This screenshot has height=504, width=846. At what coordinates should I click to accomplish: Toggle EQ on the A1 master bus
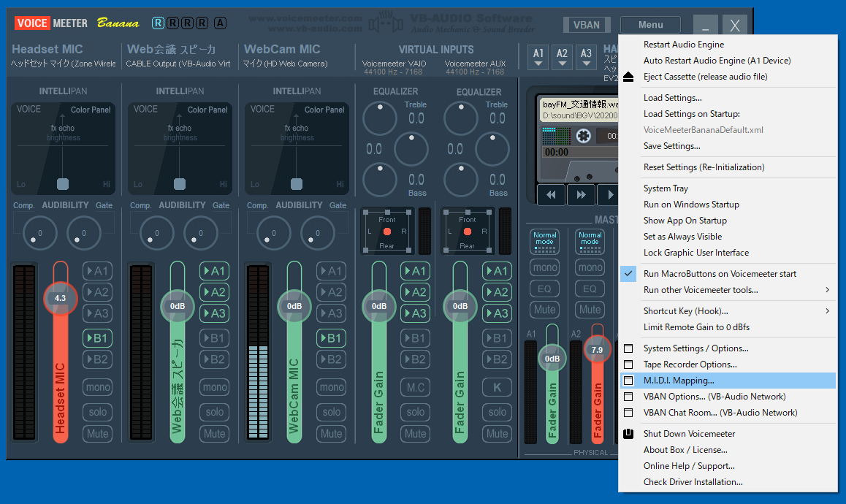pyautogui.click(x=544, y=289)
